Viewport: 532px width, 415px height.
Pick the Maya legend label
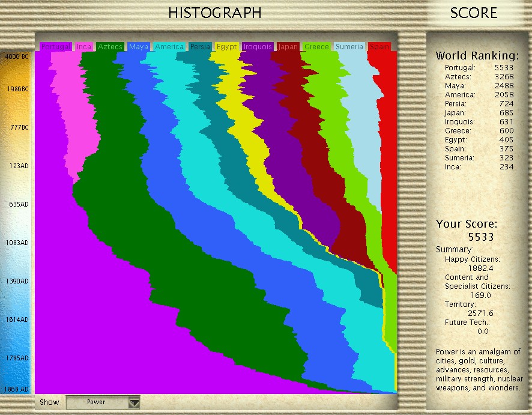139,47
